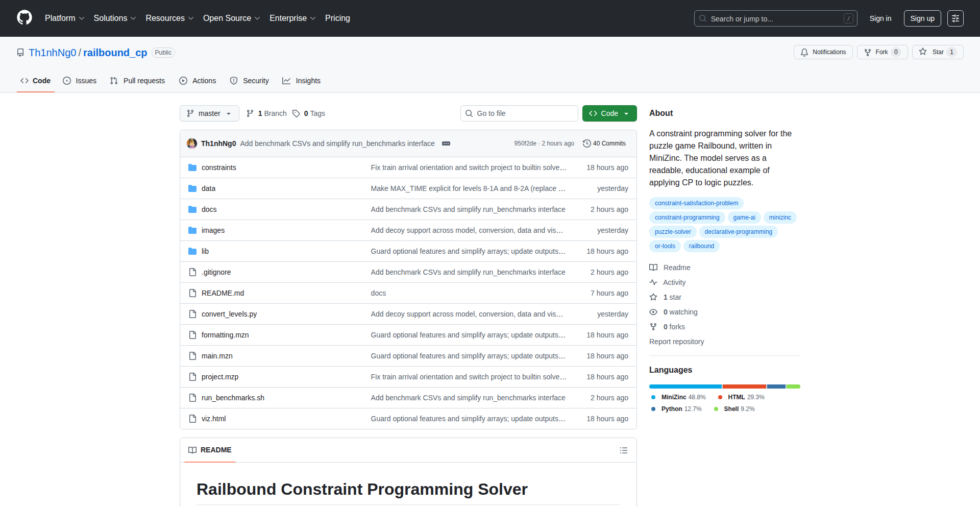This screenshot has width=980, height=507.
Task: Click the README outline list icon
Action: click(x=623, y=450)
